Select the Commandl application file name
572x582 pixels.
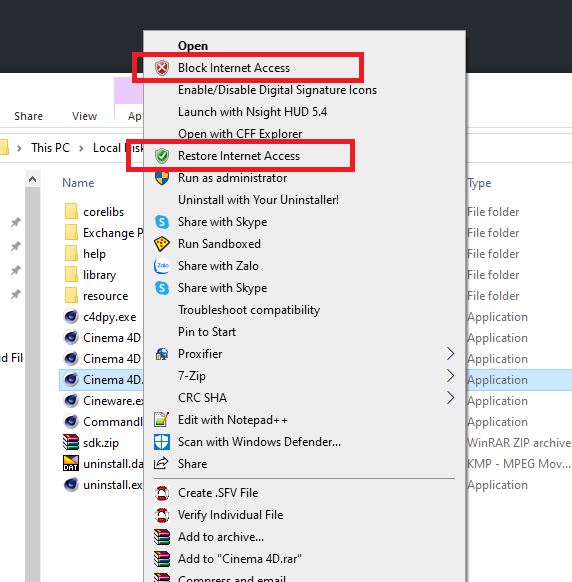coord(112,422)
